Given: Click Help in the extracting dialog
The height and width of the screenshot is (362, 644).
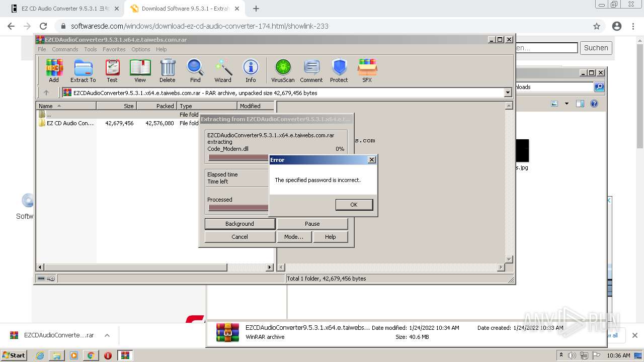Looking at the screenshot, I should coord(331,237).
